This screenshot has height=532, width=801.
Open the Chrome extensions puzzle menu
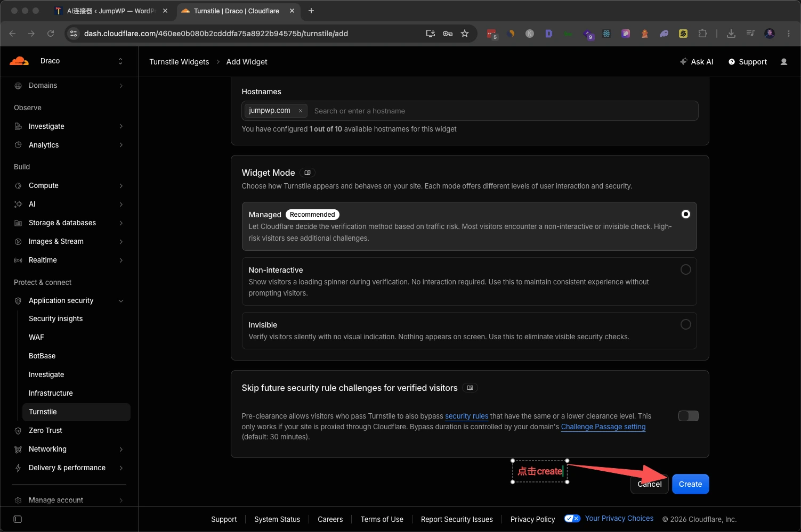click(x=702, y=34)
